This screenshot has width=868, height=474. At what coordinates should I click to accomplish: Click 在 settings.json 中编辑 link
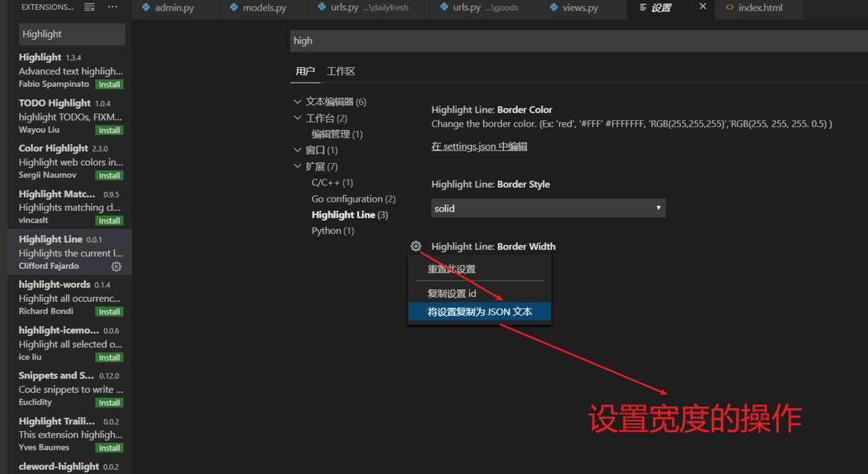pos(479,146)
